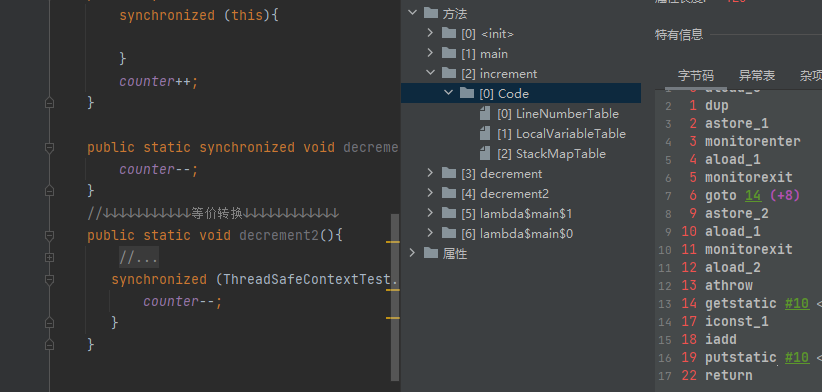Click the monitorenter instruction

pyautogui.click(x=752, y=141)
